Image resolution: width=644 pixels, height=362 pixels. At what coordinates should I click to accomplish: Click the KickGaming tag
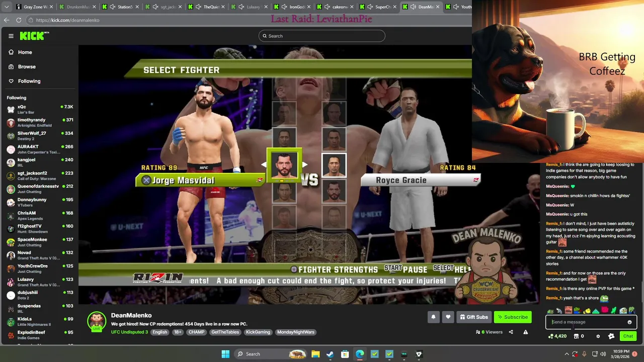258,332
